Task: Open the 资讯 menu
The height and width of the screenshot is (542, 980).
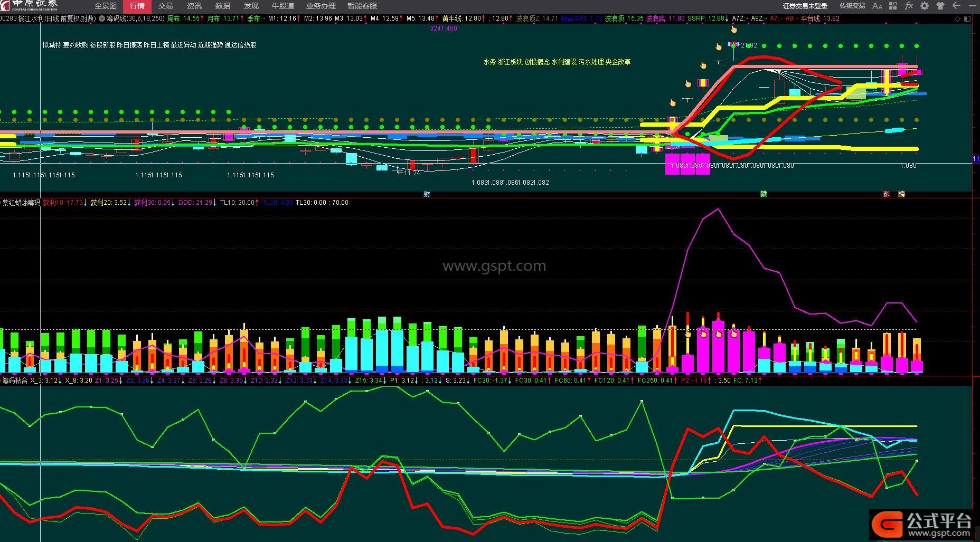Action: point(194,6)
